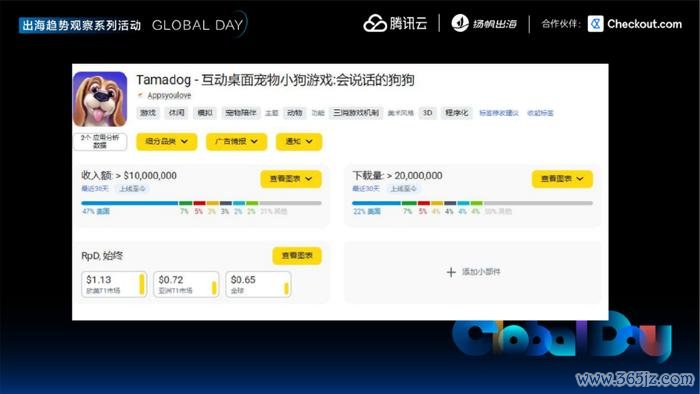
Task: Click the Tamadog dog app icon
Action: coord(100,99)
